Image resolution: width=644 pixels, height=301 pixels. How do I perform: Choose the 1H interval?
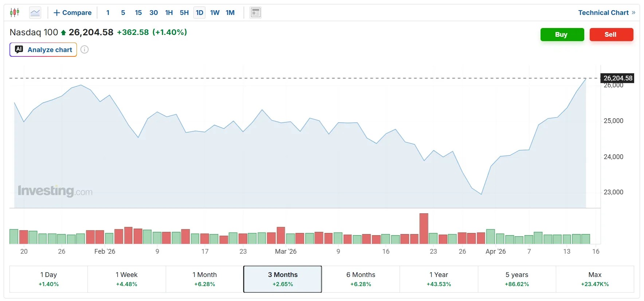click(169, 13)
